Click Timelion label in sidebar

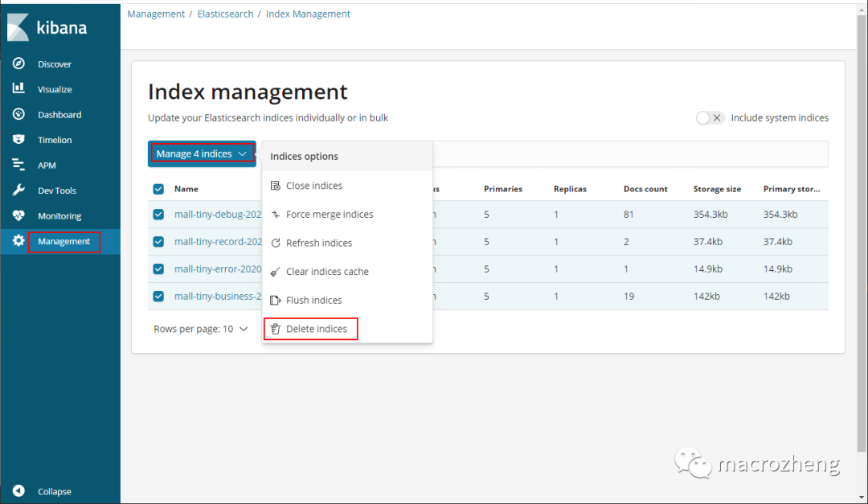[55, 140]
